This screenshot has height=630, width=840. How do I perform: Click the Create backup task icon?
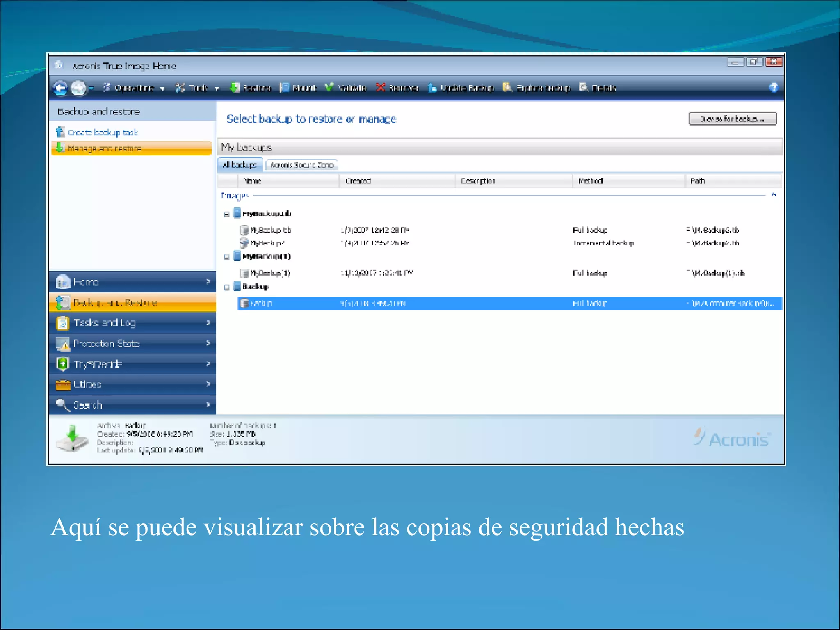pos(60,132)
